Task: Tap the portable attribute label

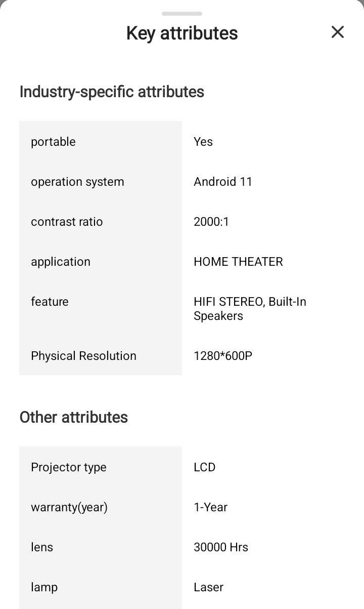Action: (53, 142)
